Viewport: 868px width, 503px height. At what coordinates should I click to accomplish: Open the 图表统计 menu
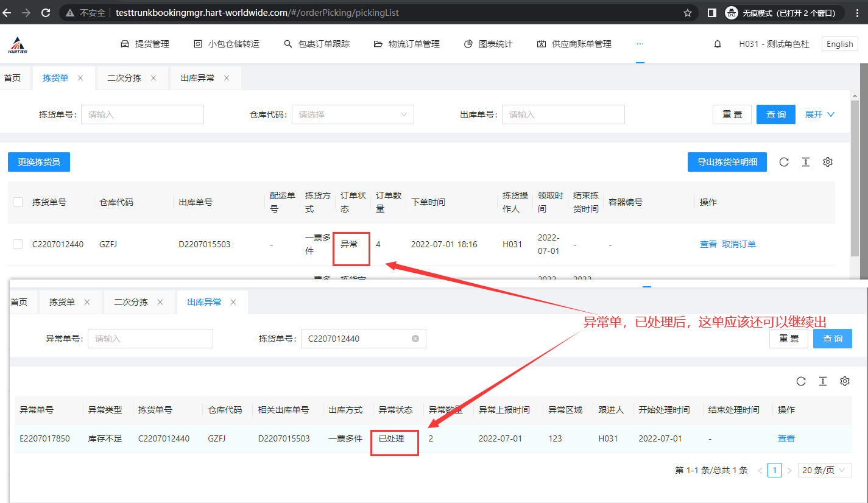click(489, 44)
